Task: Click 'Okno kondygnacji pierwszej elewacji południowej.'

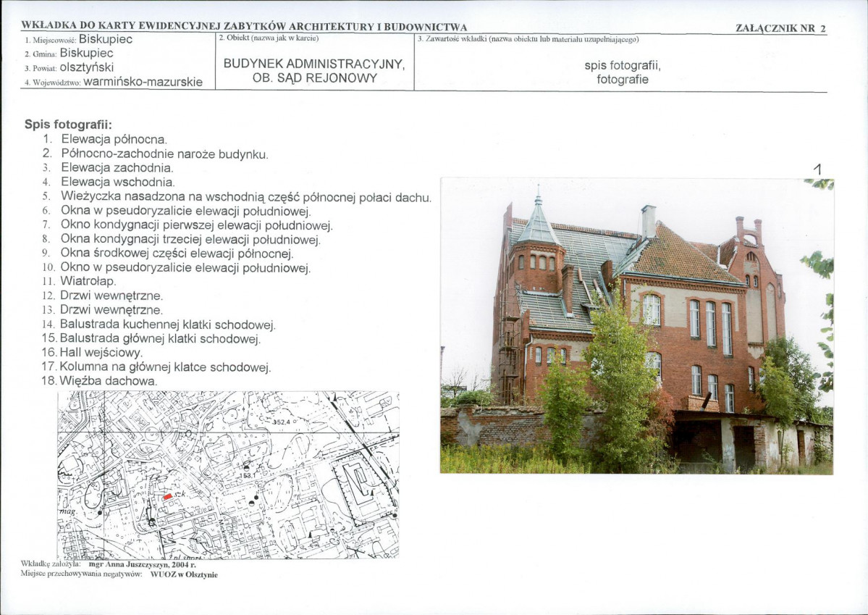Action: tap(196, 225)
